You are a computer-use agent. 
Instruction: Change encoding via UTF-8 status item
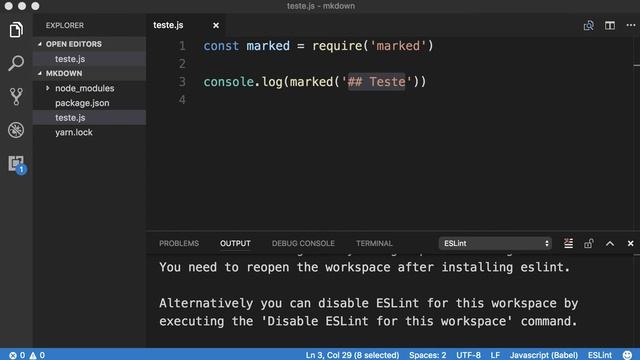click(x=468, y=355)
